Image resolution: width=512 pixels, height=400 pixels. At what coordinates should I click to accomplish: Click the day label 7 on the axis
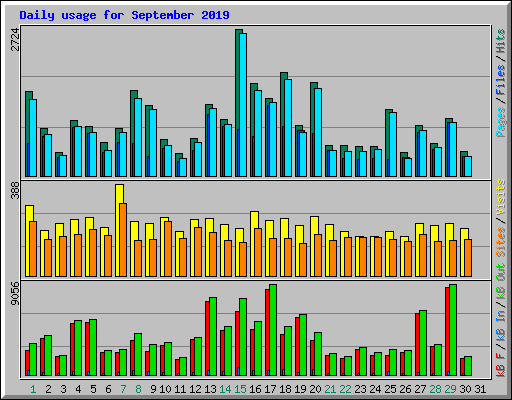123,389
